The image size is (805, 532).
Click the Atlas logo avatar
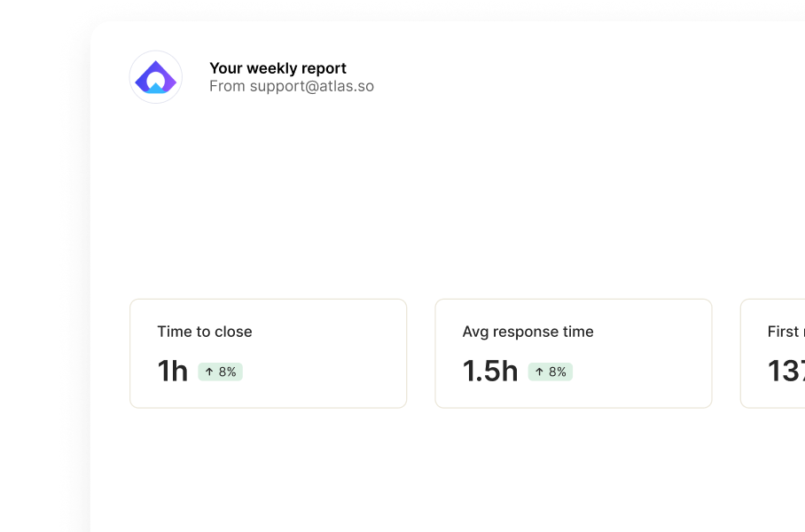click(x=155, y=77)
